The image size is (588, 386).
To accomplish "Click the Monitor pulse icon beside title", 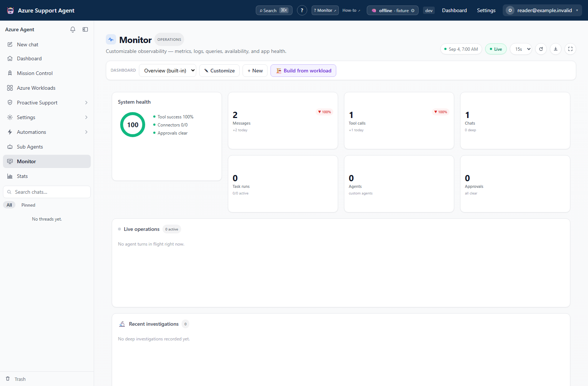I will [111, 39].
